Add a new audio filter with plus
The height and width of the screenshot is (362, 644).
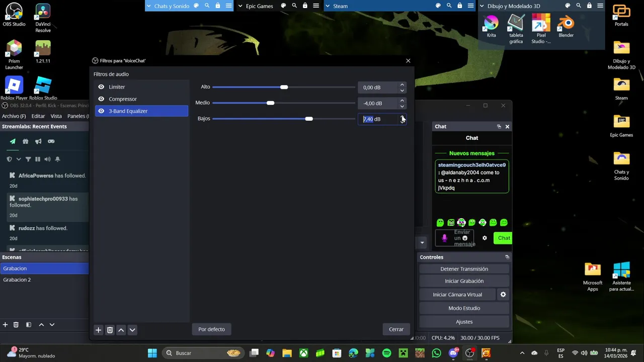point(99,330)
